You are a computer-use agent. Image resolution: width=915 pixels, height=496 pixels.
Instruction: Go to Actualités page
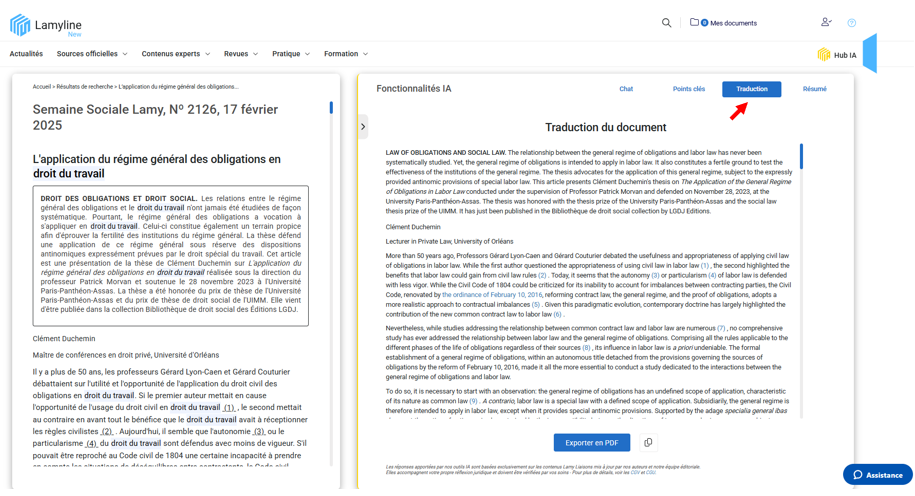click(x=26, y=54)
